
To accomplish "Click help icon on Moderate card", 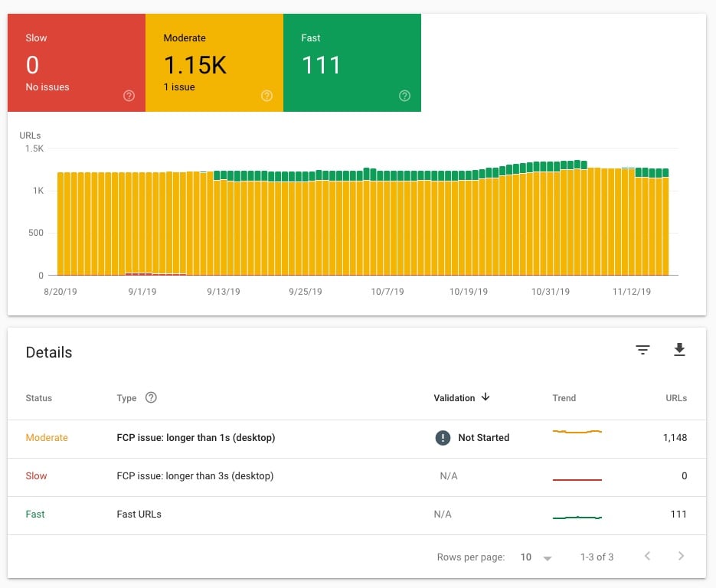I will (266, 96).
